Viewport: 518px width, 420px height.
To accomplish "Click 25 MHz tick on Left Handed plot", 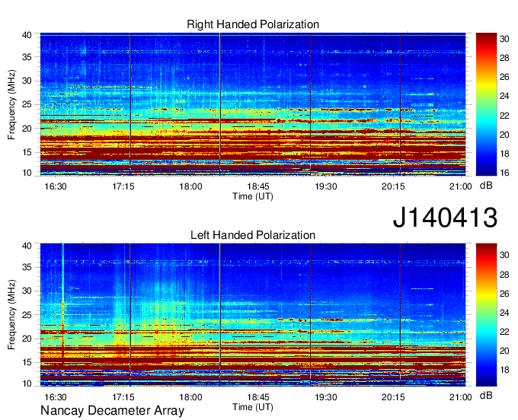I will 27,315.
